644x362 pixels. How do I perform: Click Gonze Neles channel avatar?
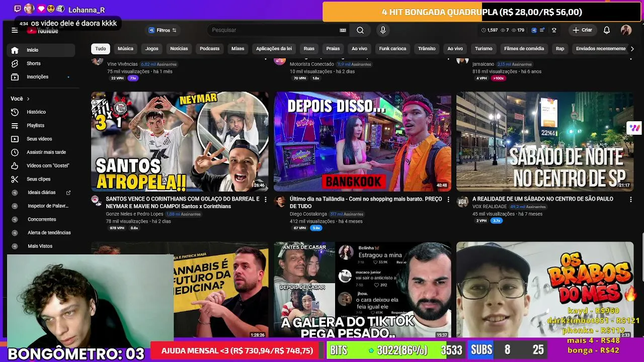point(97,201)
